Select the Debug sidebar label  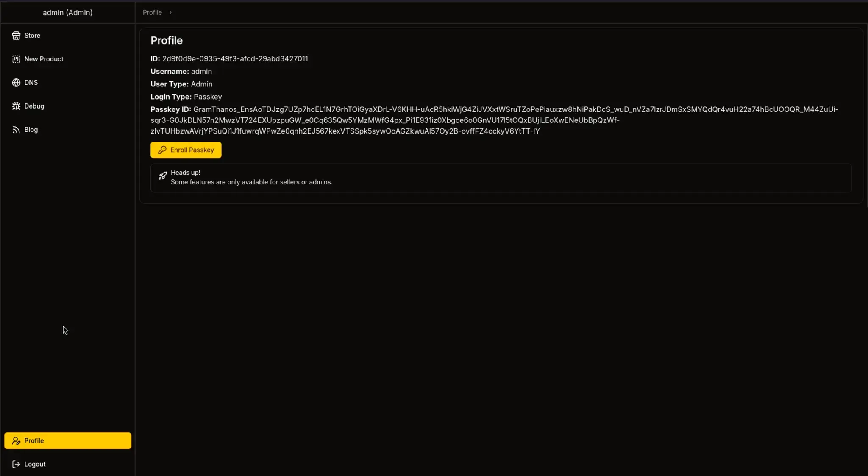pyautogui.click(x=34, y=106)
